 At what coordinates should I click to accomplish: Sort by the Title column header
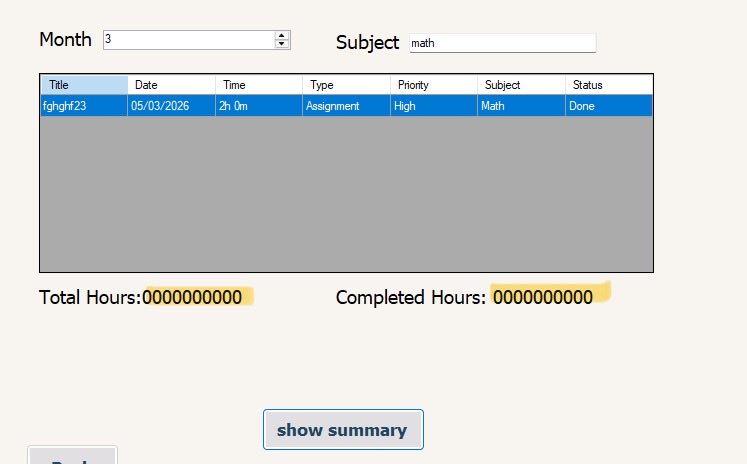[x=84, y=85]
